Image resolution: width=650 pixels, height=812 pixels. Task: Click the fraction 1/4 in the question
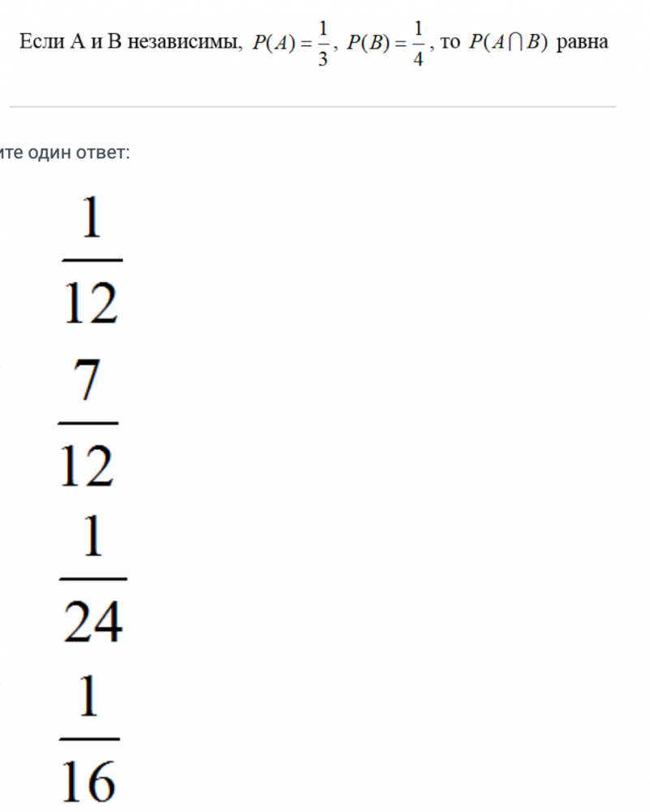tap(418, 44)
